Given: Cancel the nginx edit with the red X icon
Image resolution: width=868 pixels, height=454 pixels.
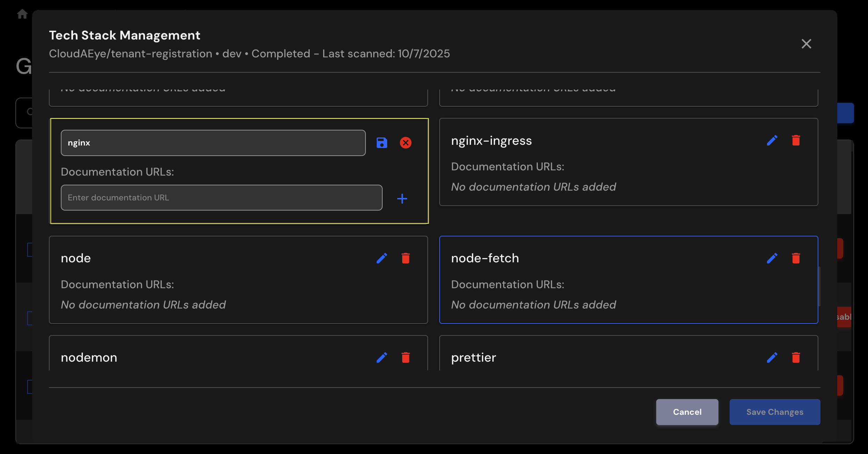Looking at the screenshot, I should 405,143.
